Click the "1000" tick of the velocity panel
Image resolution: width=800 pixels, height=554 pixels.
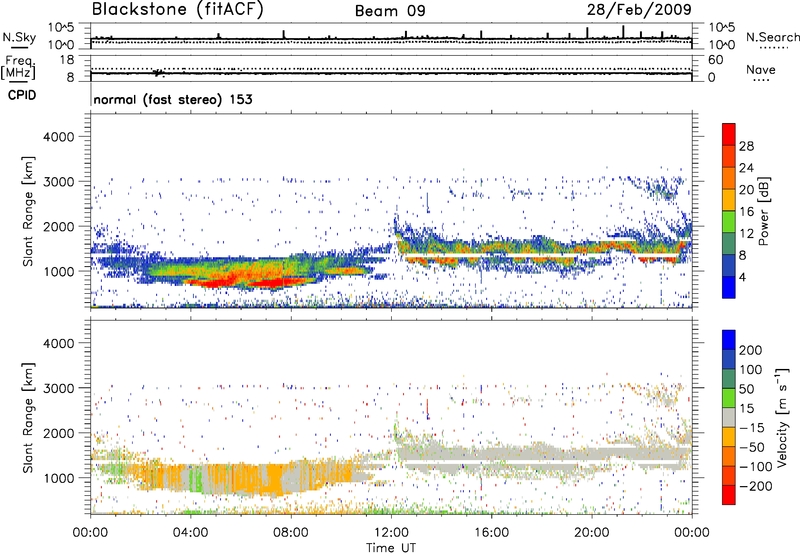click(58, 478)
